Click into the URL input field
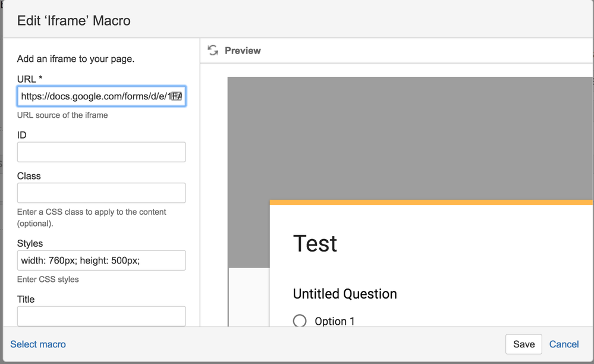This screenshot has width=594, height=364. (95, 96)
